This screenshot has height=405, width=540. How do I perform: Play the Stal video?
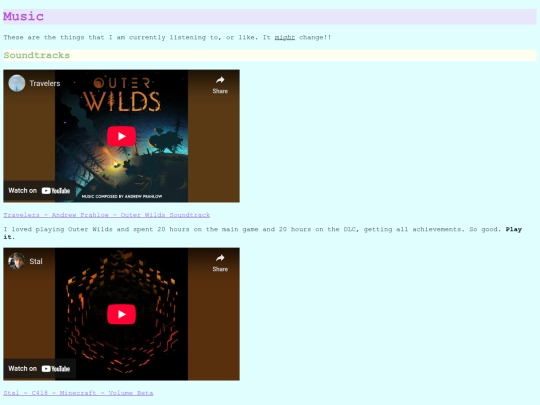121,314
